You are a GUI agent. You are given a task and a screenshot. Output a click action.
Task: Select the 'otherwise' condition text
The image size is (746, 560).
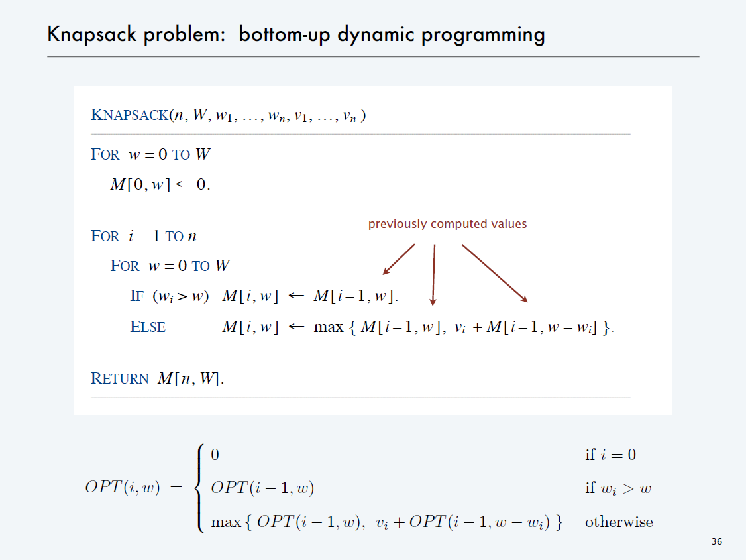pyautogui.click(x=619, y=522)
